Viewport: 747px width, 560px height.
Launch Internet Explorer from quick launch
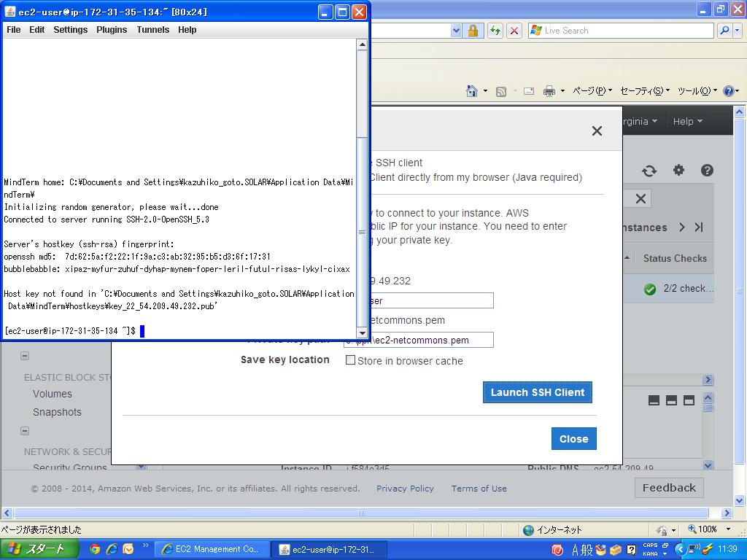[x=112, y=549]
